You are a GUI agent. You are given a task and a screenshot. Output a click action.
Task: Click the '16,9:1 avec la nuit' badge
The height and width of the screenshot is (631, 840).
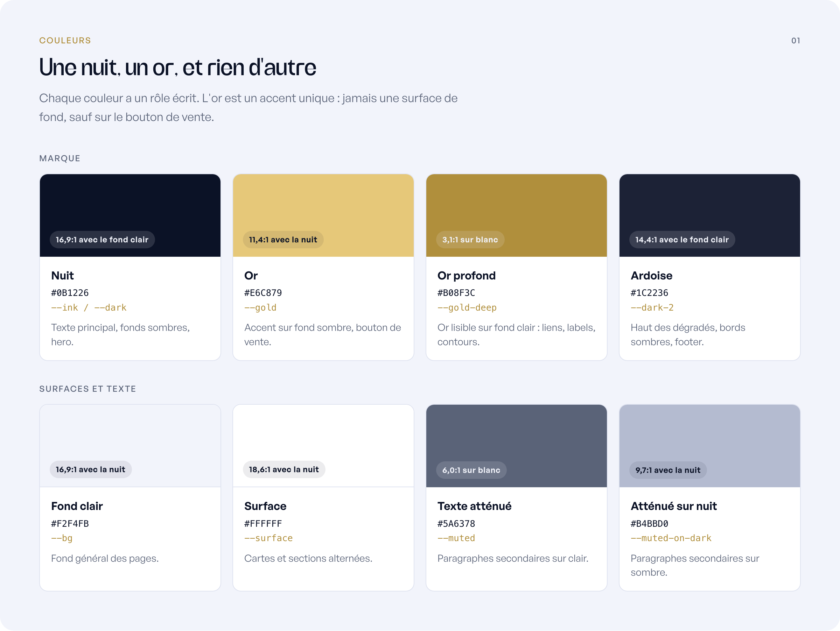90,469
